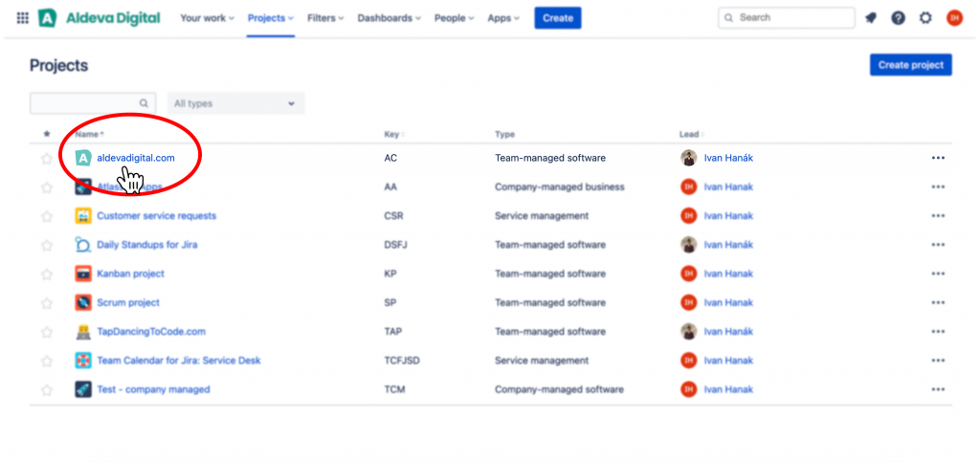Star the AA key project

[47, 187]
